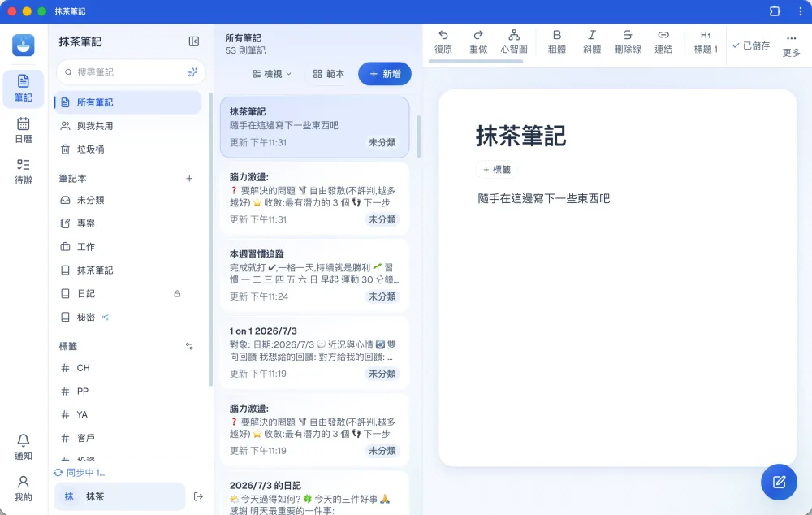
Task: Insert a mind map (心智圖)
Action: click(514, 41)
